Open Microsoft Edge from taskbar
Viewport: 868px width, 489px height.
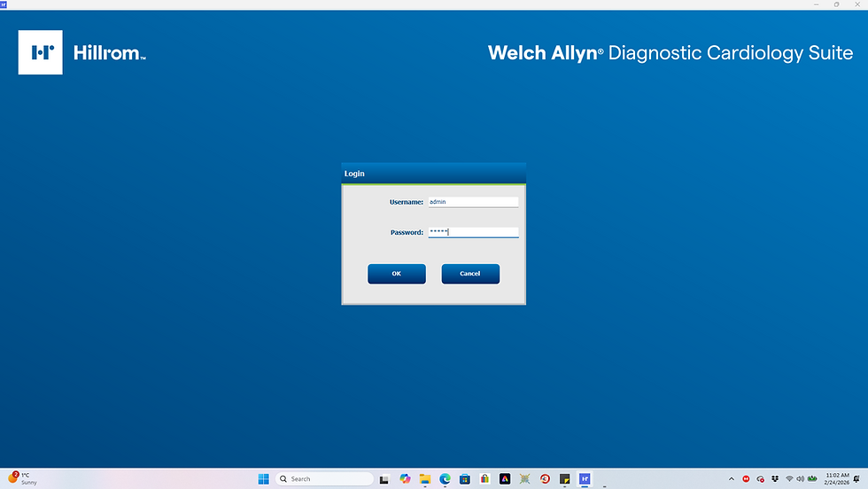(x=445, y=479)
